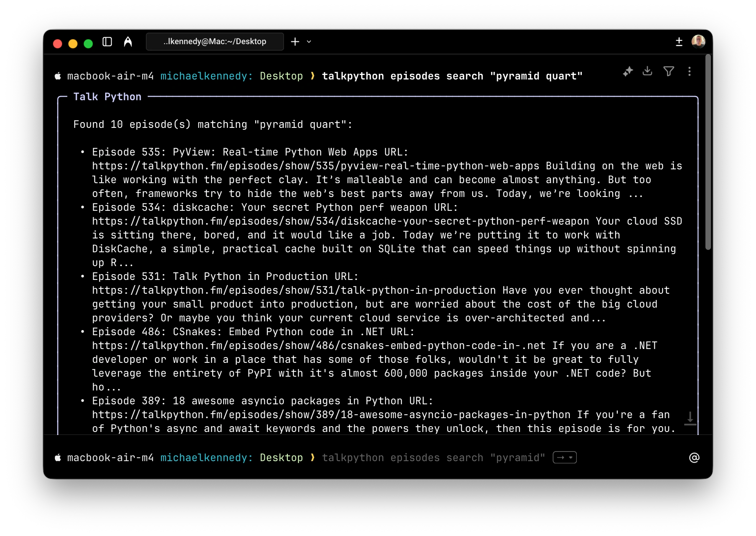Image resolution: width=756 pixels, height=536 pixels.
Task: Click 'Episode 531: Talk Python in Production' text
Action: 210,276
